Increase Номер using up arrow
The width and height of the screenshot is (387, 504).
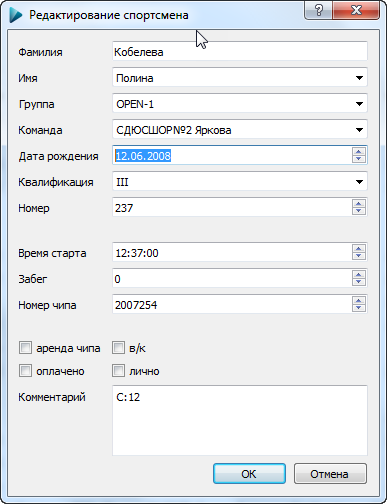click(x=359, y=203)
